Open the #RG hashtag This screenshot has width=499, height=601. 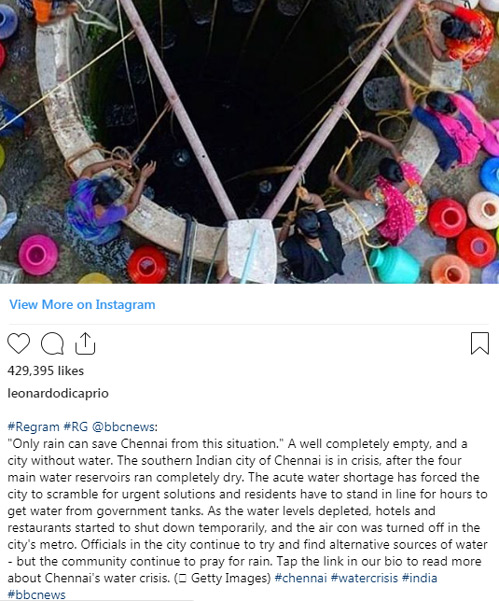tap(76, 427)
